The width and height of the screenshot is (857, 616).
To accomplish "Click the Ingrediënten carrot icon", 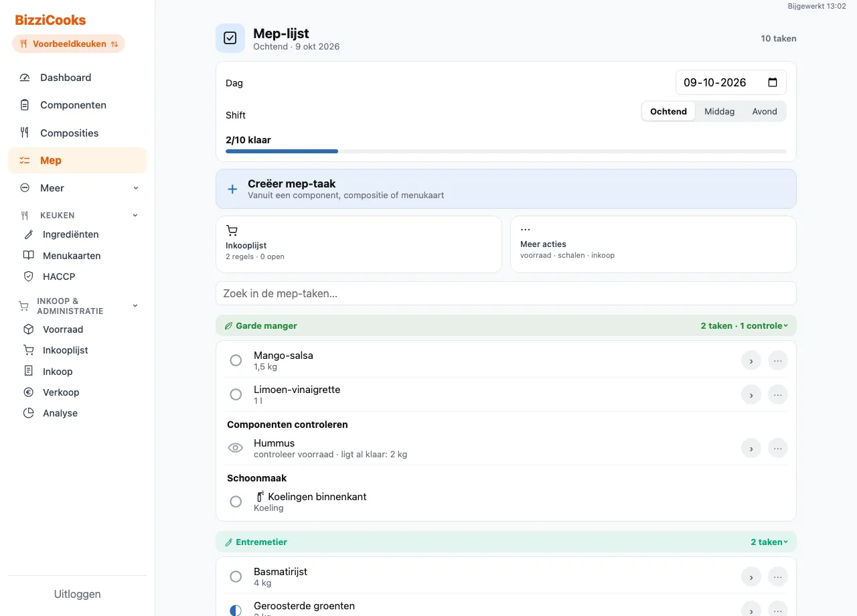I will [x=28, y=234].
